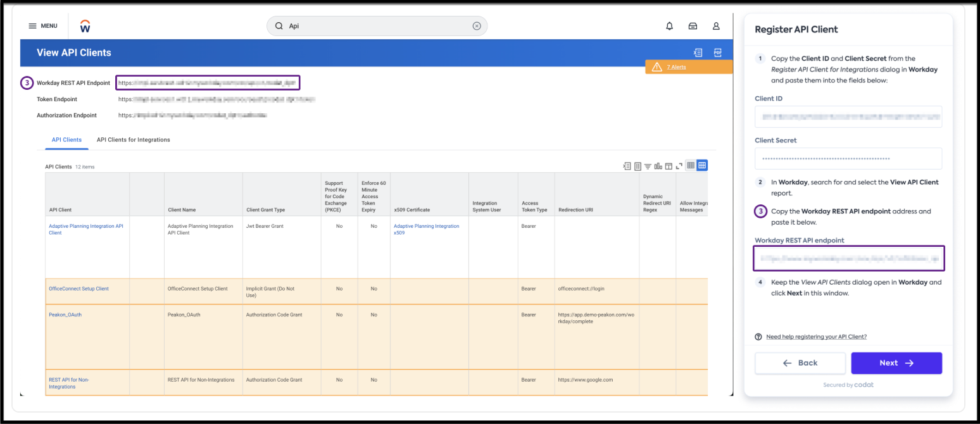
Task: Open the table filter icon
Action: coord(648,166)
